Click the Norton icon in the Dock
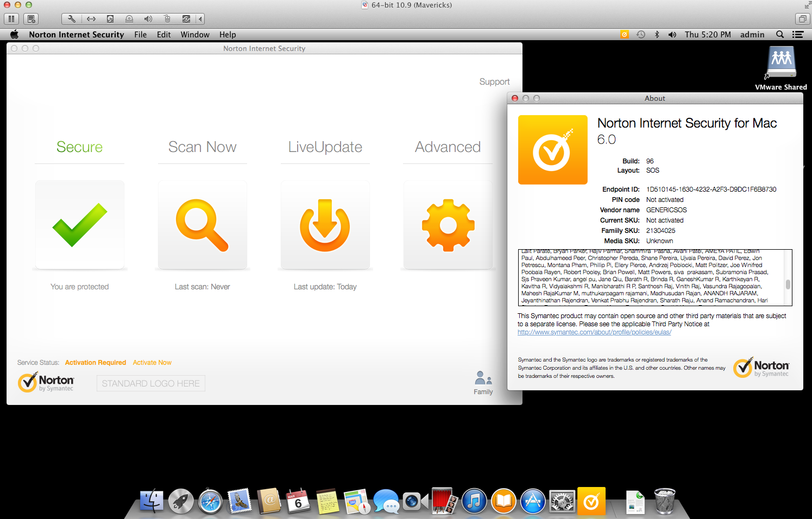Screen dimensions: 812x519 click(591, 501)
